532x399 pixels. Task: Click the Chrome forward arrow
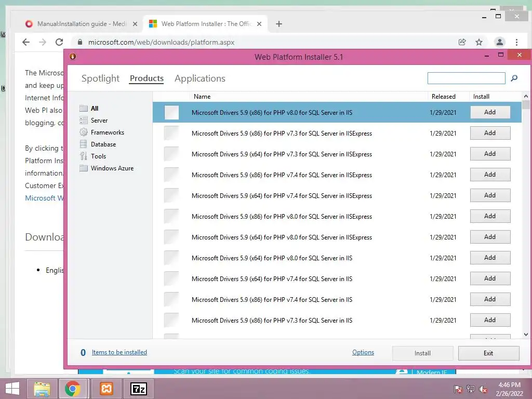(43, 42)
